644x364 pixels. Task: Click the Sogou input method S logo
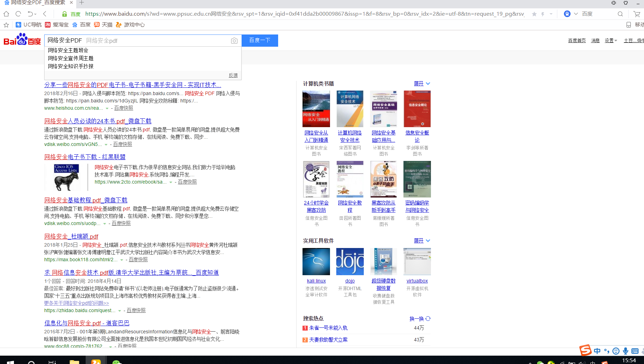click(585, 350)
